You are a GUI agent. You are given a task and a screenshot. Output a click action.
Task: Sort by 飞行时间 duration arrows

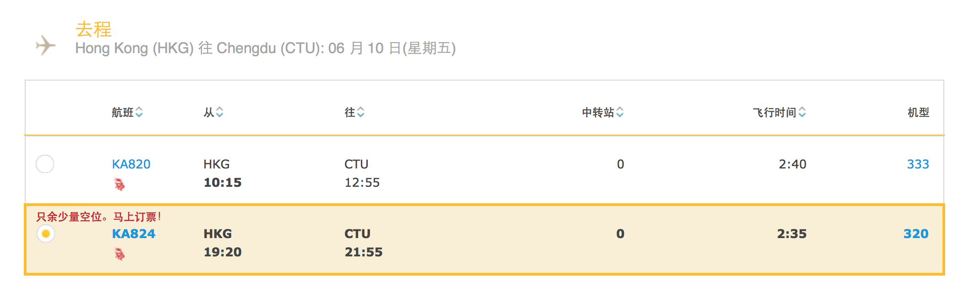tap(802, 112)
